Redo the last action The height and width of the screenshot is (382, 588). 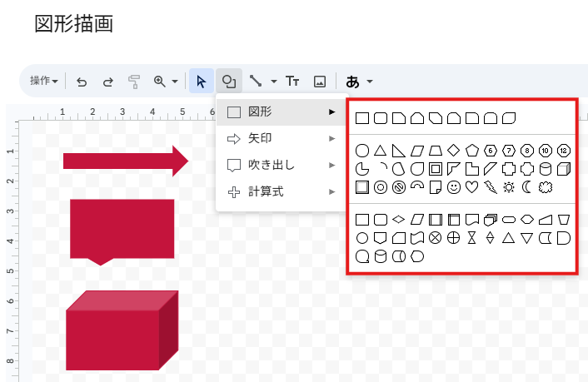click(x=108, y=82)
